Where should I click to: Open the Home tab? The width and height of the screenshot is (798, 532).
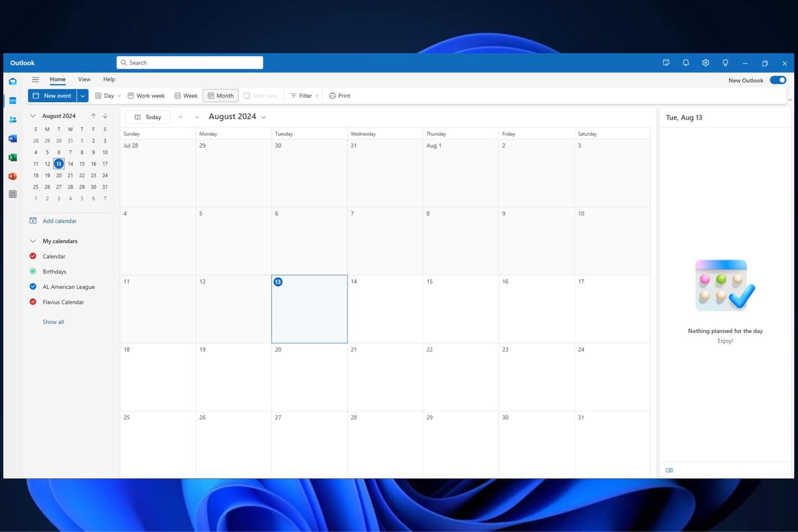(x=58, y=79)
